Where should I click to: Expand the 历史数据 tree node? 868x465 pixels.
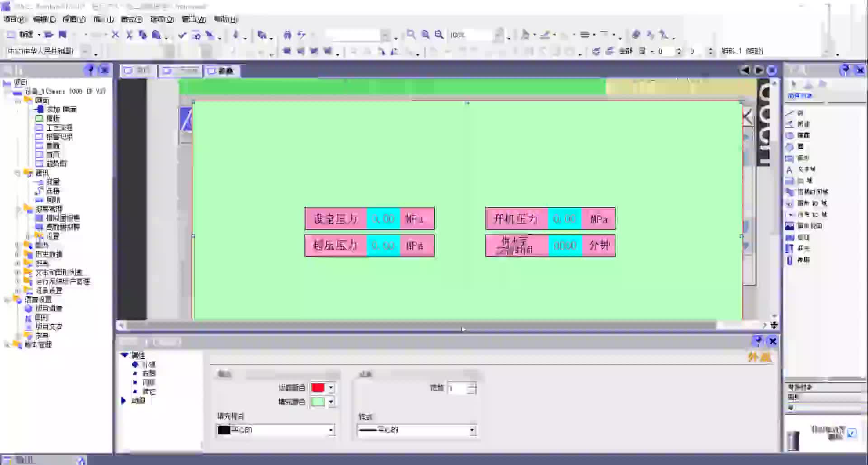(x=18, y=254)
